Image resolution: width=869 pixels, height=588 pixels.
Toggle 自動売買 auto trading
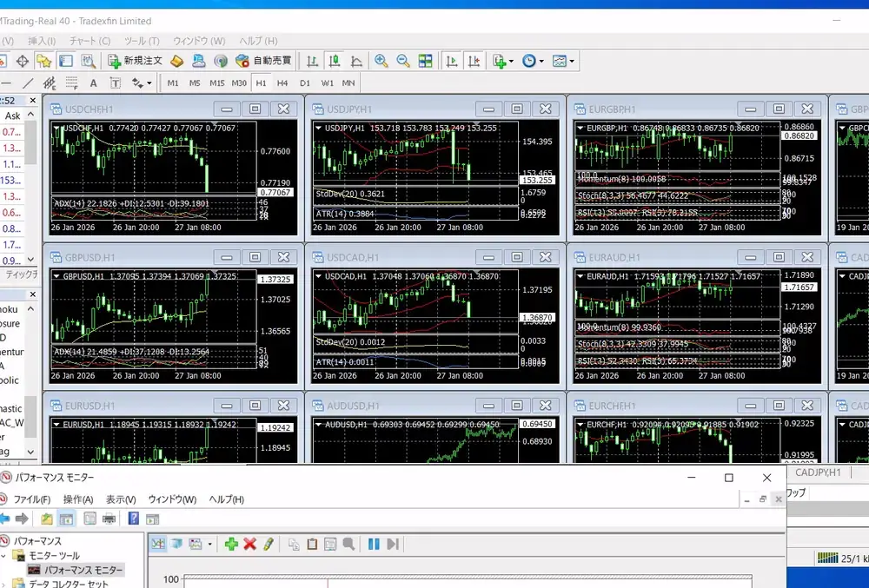coord(264,61)
